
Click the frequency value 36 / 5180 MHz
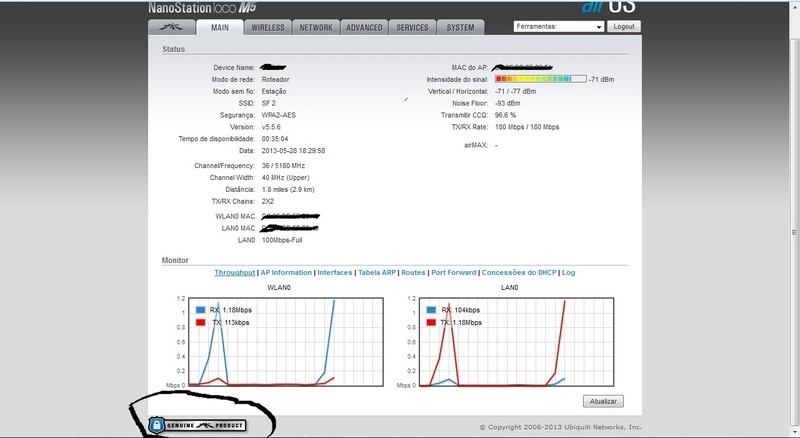click(283, 166)
